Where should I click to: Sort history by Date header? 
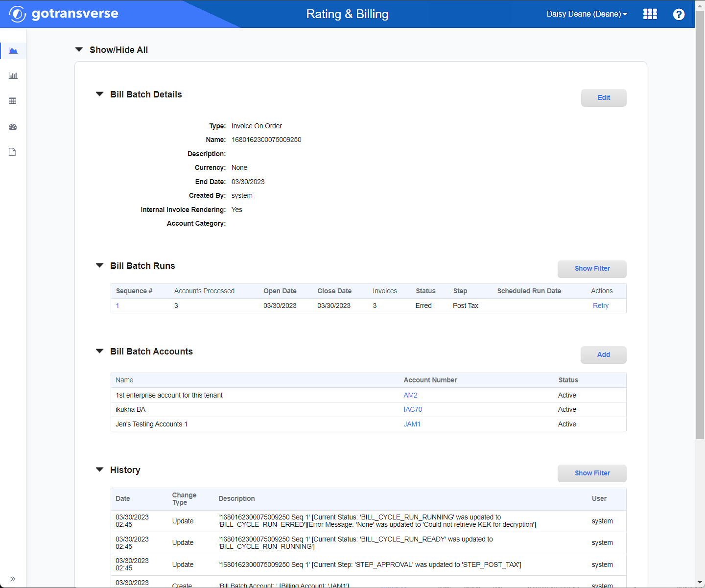(x=123, y=498)
